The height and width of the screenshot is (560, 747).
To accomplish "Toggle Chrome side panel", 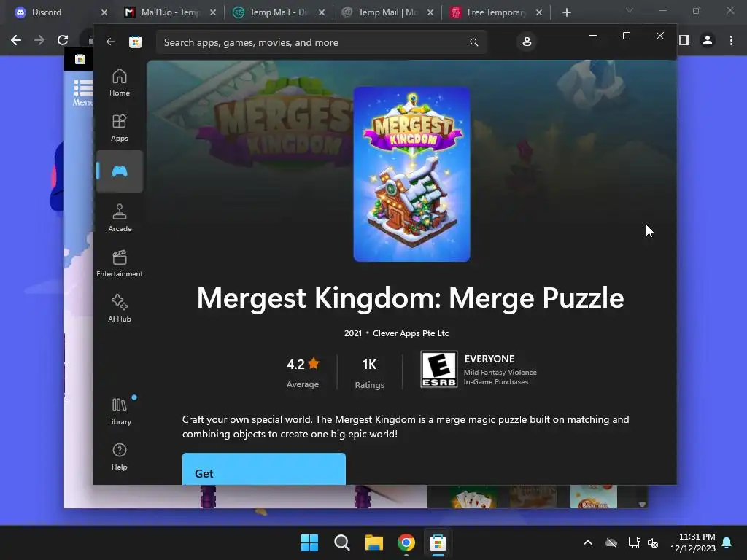I will (684, 41).
